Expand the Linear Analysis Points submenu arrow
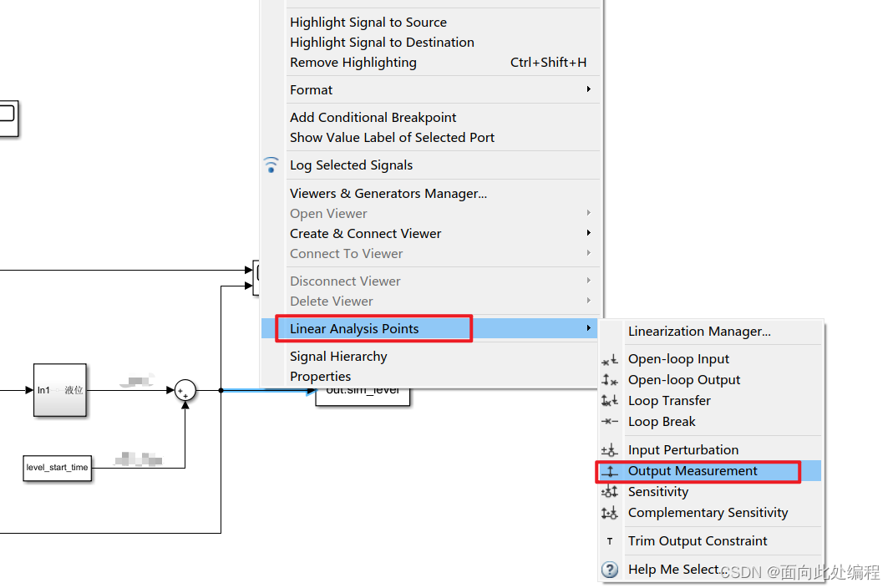 [589, 328]
